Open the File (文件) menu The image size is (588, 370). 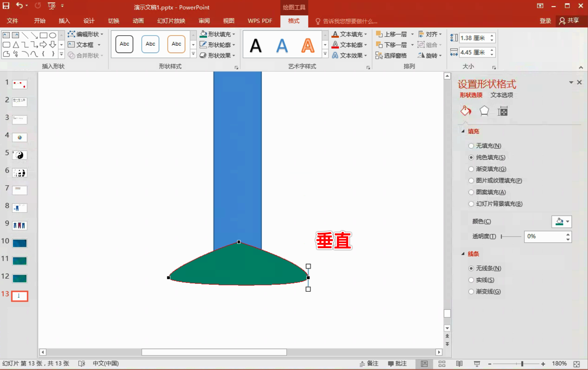pos(12,21)
